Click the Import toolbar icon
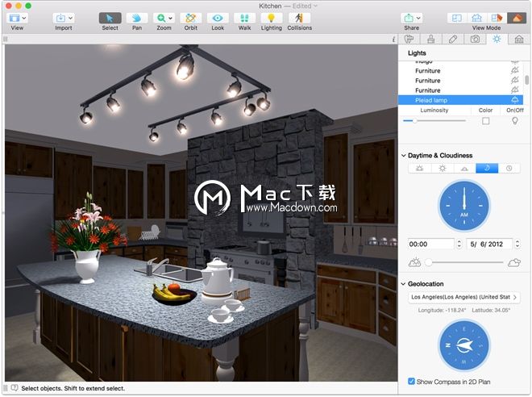The image size is (532, 397). (x=60, y=18)
